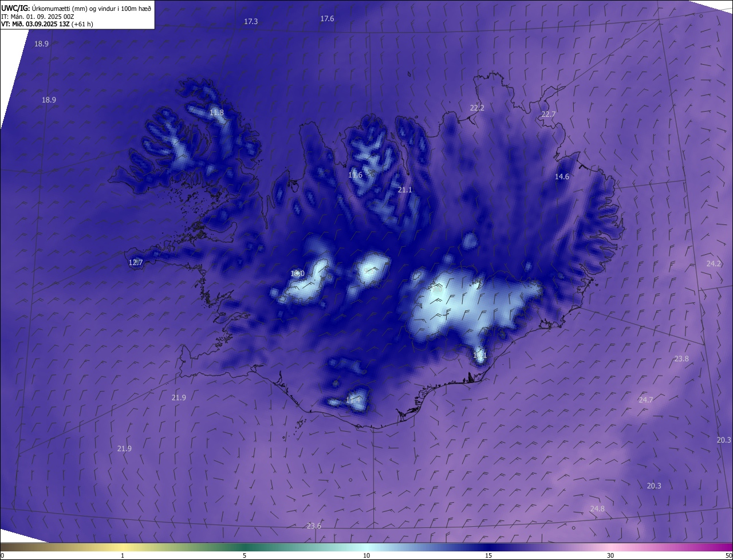Click the 24.7 value label
Image resolution: width=733 pixels, height=560 pixels.
click(x=646, y=400)
